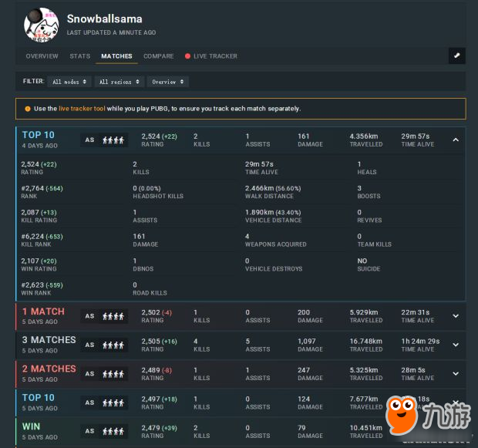Switch to the Overview tab
This screenshot has height=448, width=478.
(42, 56)
